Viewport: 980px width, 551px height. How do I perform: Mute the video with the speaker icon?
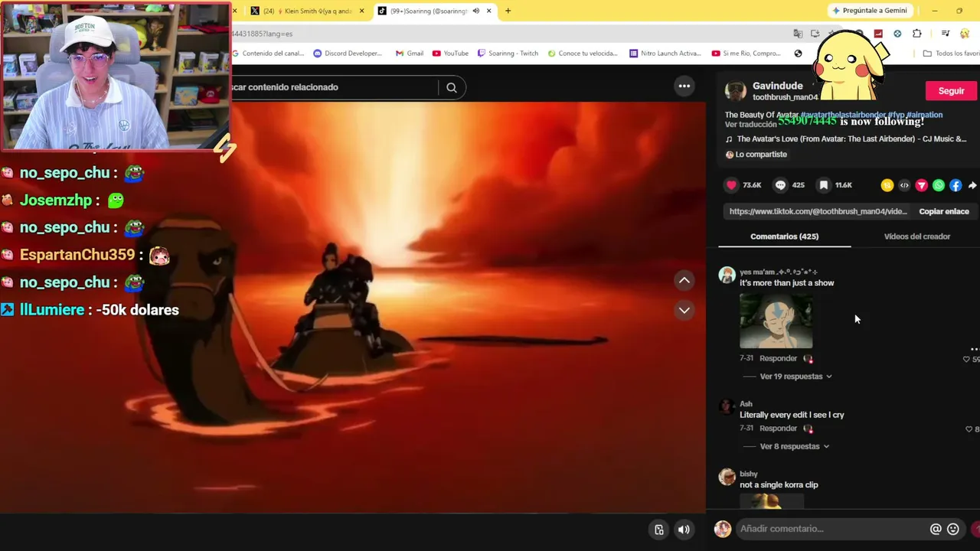(x=684, y=530)
